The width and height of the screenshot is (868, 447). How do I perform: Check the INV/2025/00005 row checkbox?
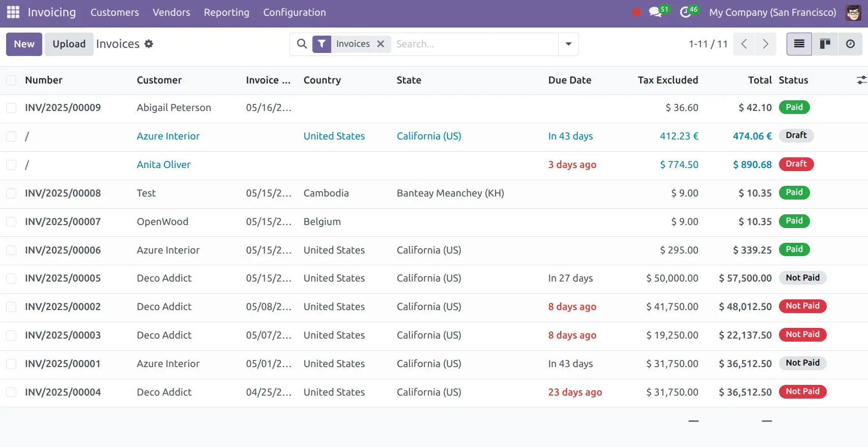coord(11,278)
